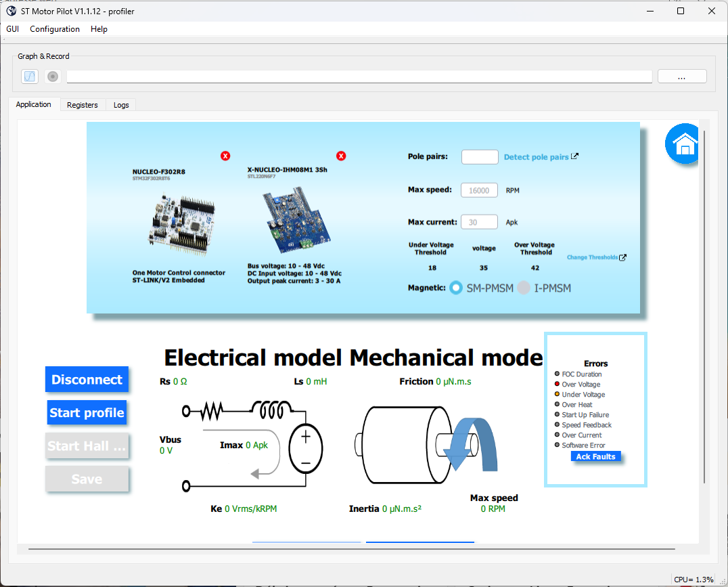Open the Detect pole pairs link

(x=536, y=156)
